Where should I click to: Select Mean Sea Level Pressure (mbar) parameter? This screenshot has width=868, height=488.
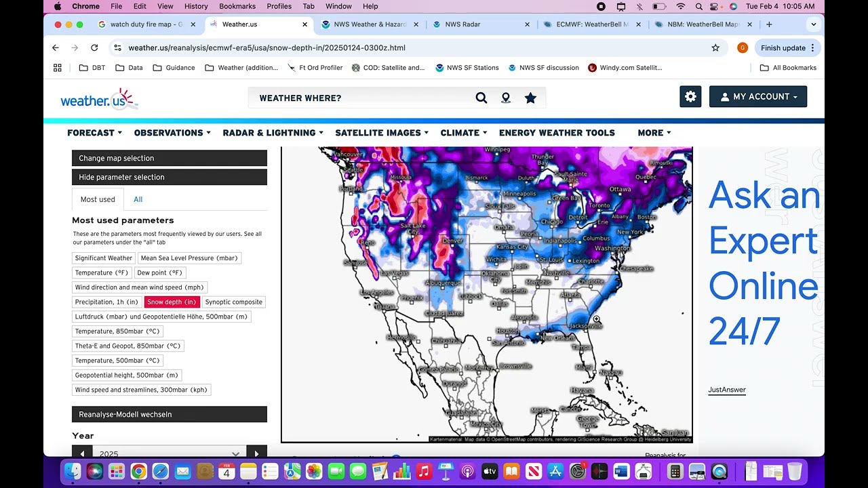[x=189, y=258]
